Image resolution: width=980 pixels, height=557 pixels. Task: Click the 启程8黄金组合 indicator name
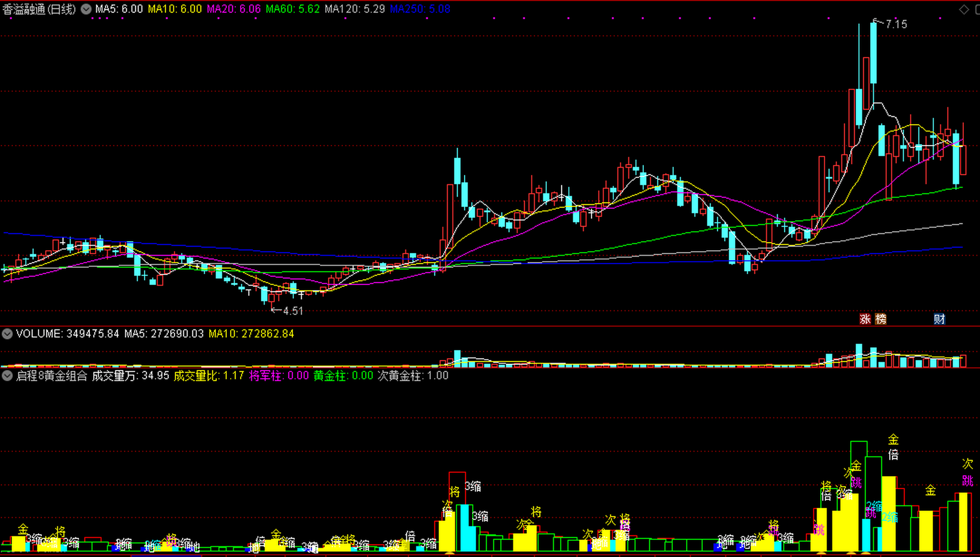(51, 376)
